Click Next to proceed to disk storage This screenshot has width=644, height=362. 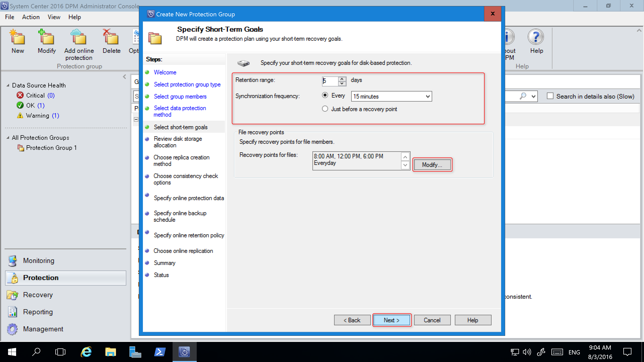(x=391, y=320)
